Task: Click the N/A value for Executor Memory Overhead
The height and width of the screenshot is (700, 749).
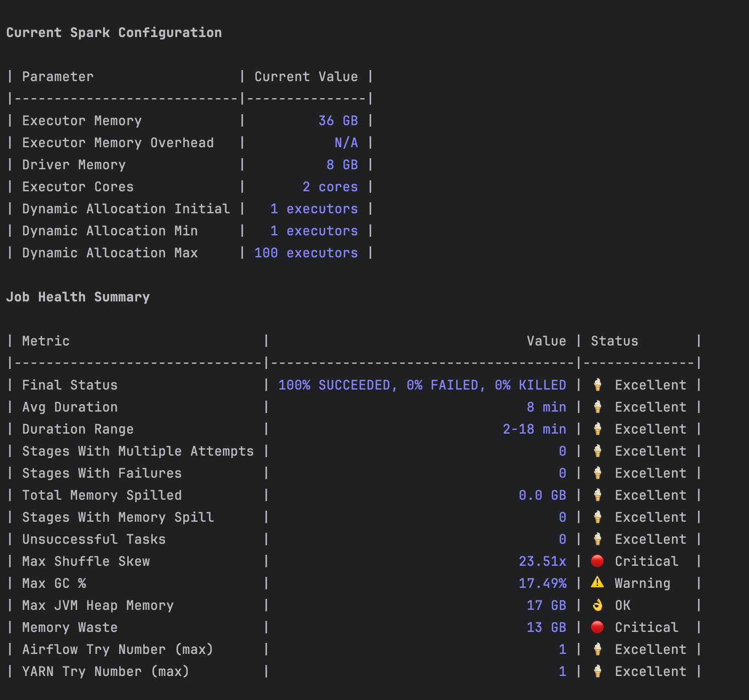Action: coord(346,142)
